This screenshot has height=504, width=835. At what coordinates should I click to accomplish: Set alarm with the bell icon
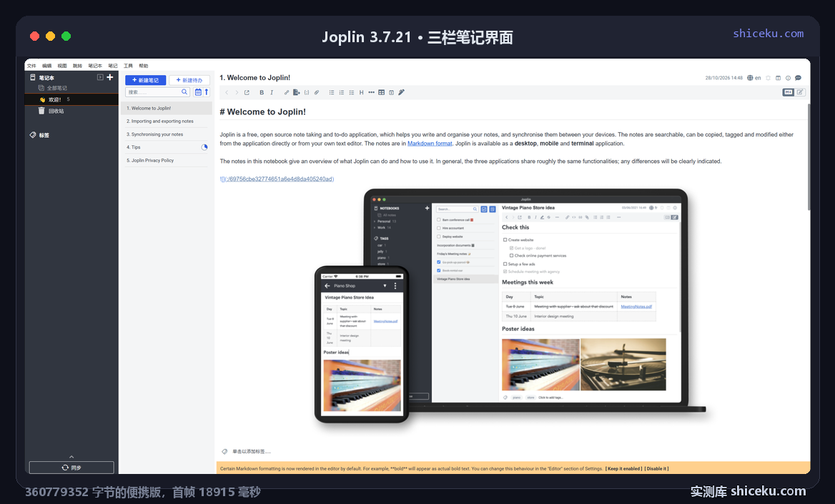(768, 78)
